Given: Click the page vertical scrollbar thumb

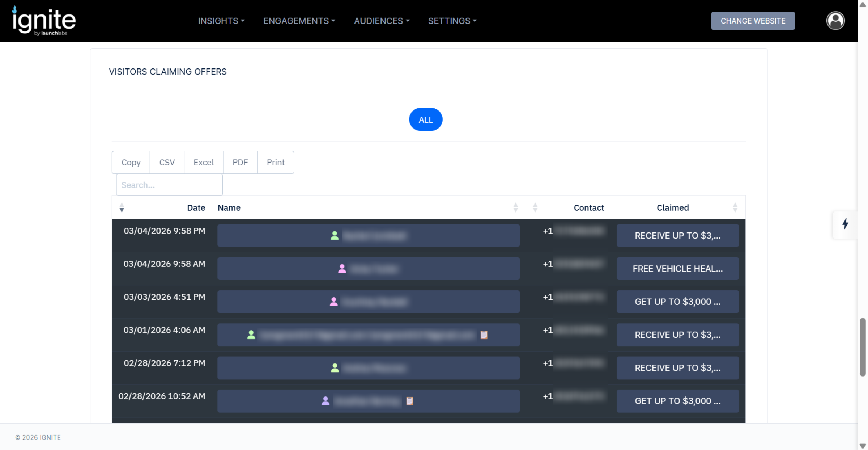Looking at the screenshot, I should (x=862, y=347).
